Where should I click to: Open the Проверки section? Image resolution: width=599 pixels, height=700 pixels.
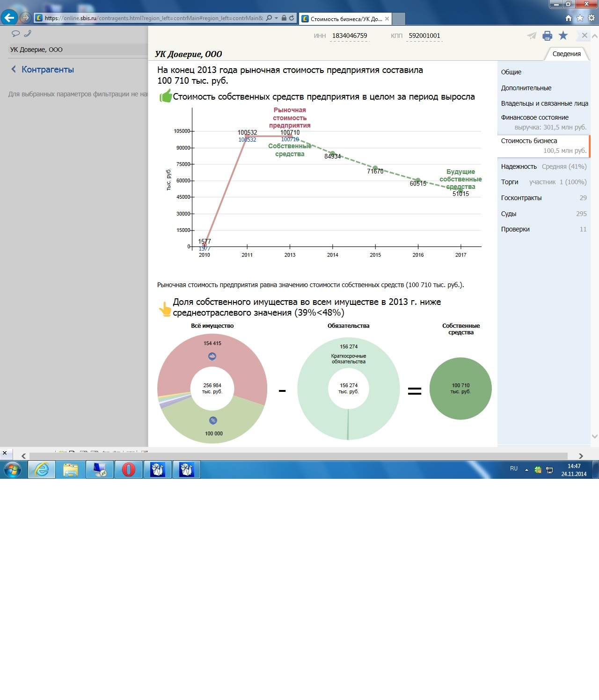(543, 229)
